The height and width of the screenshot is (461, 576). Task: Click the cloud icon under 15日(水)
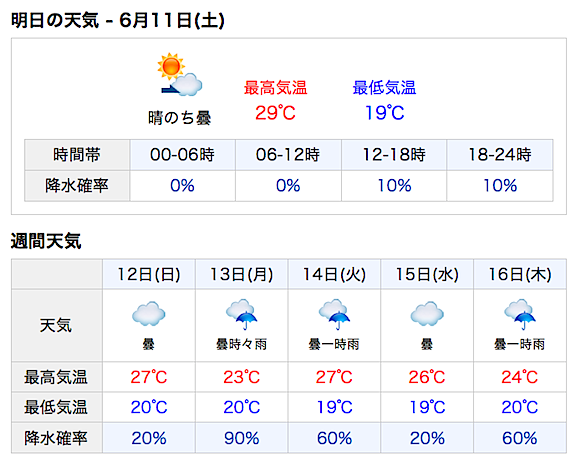(x=427, y=314)
